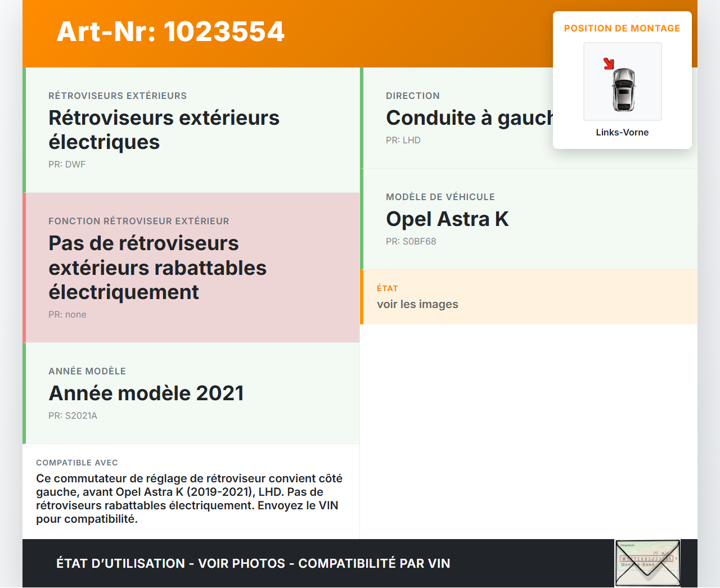The width and height of the screenshot is (720, 588).
Task: Select the Opel Astra K vehicle model
Action: tap(447, 219)
